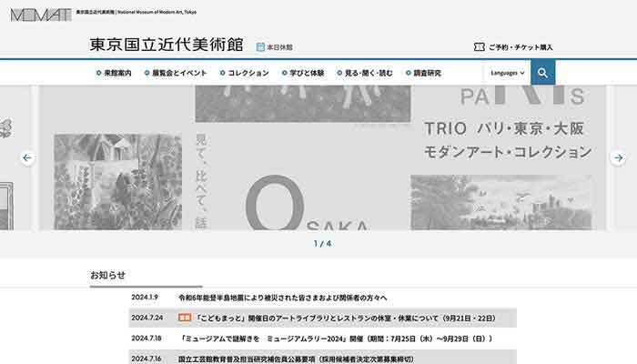Open the 展覧会とイベント menu

click(178, 73)
